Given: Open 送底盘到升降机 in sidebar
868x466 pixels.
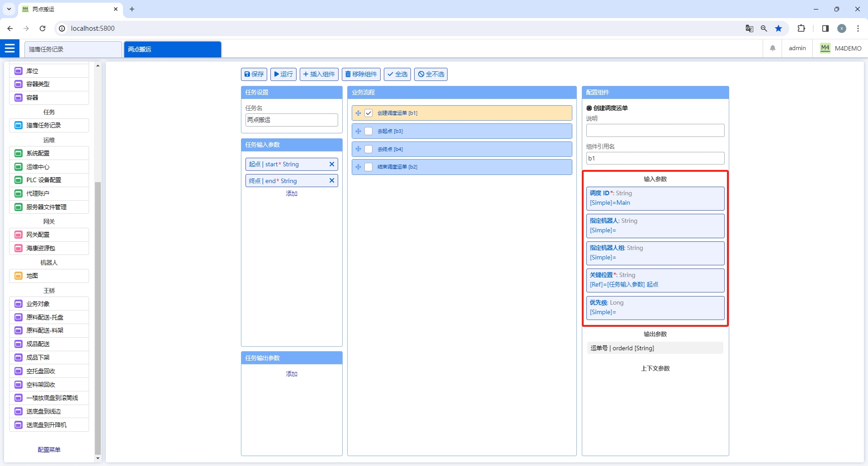Looking at the screenshot, I should coord(49,425).
